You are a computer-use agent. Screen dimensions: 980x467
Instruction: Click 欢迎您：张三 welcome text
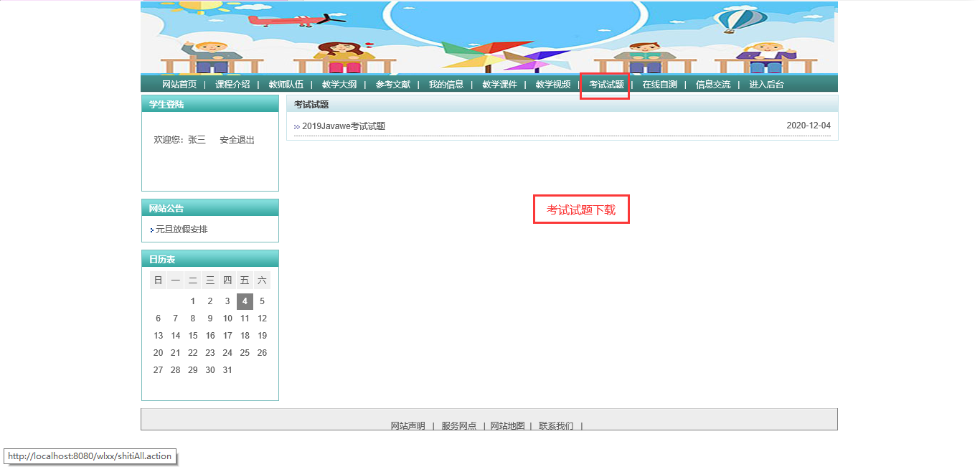pos(179,140)
